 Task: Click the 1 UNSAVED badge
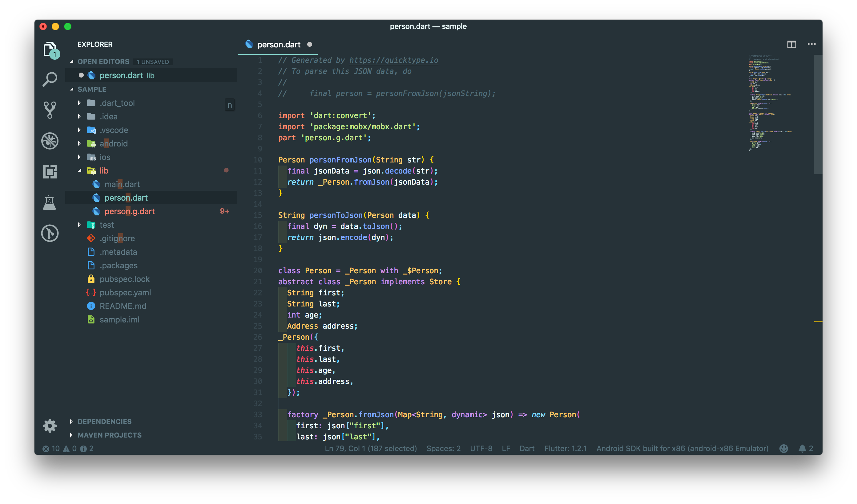click(153, 62)
